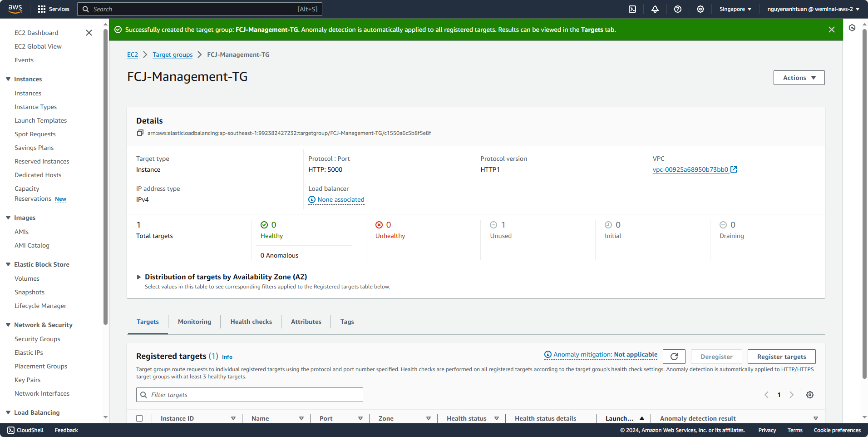Expand Distribution of targets by Availability Zone
868x437 pixels.
click(139, 277)
